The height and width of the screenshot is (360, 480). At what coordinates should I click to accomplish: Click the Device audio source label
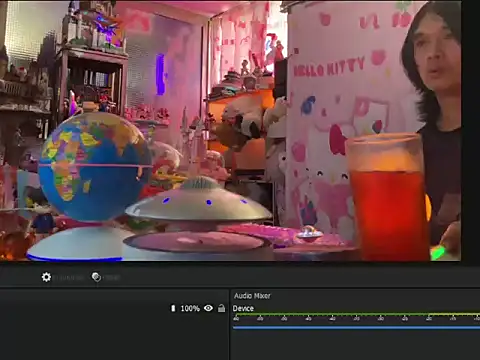click(x=243, y=308)
